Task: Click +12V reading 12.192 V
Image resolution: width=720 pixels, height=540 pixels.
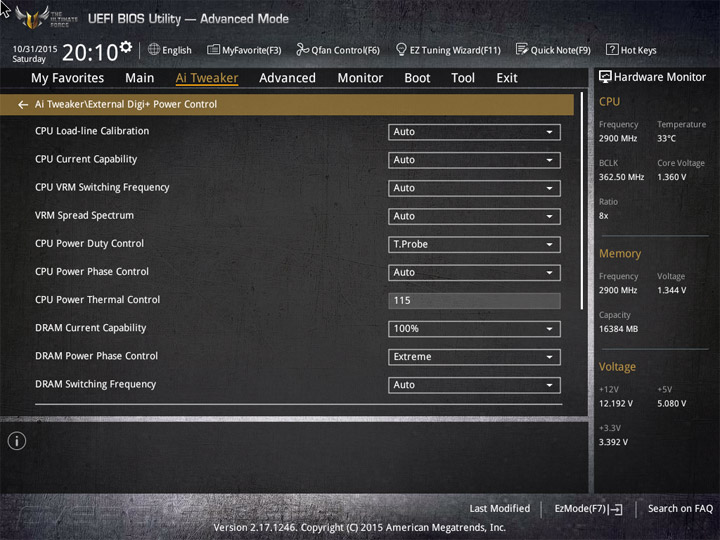Action: (x=616, y=404)
